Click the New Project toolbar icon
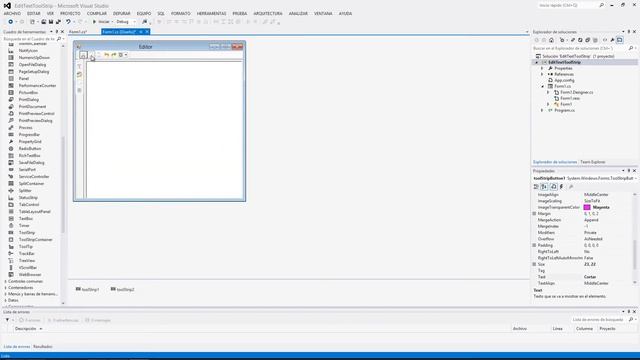Viewport: 640px width, 360px height. (32, 22)
